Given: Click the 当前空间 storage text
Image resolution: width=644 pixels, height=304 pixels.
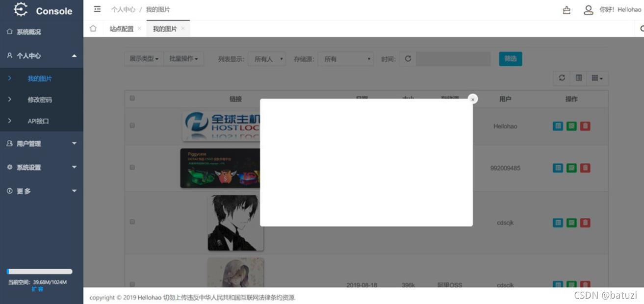Looking at the screenshot, I should click(x=37, y=282).
